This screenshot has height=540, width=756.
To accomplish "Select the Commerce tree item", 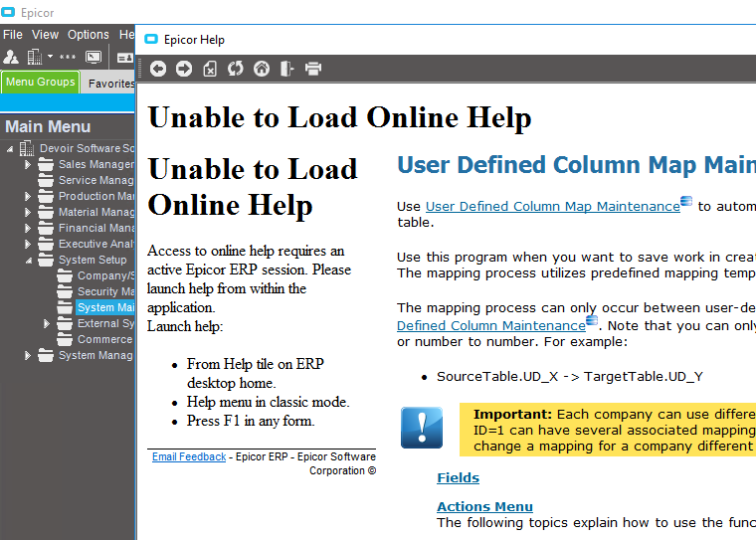I will coord(105,339).
